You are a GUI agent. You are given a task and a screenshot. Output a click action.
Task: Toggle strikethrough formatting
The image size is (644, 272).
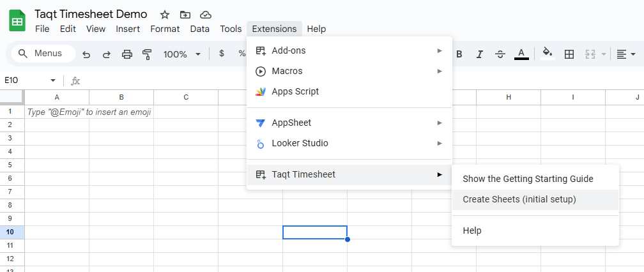tap(500, 54)
